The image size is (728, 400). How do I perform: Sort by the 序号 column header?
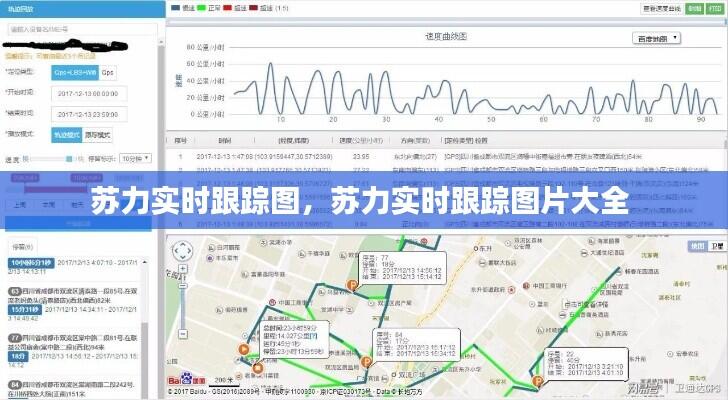(181, 140)
